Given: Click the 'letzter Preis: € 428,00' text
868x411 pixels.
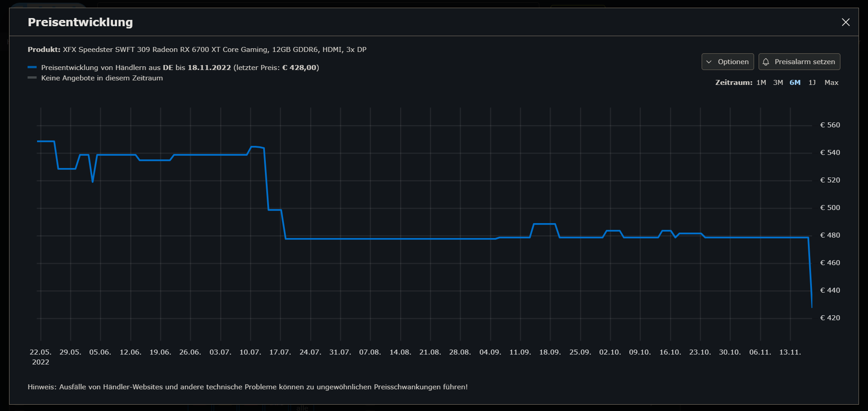Looking at the screenshot, I should point(276,68).
